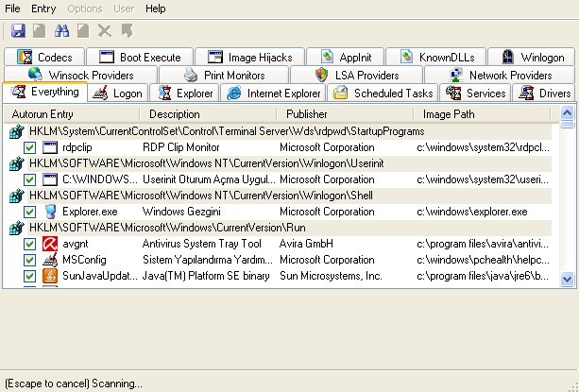Open the Boot Execute tab

click(140, 57)
